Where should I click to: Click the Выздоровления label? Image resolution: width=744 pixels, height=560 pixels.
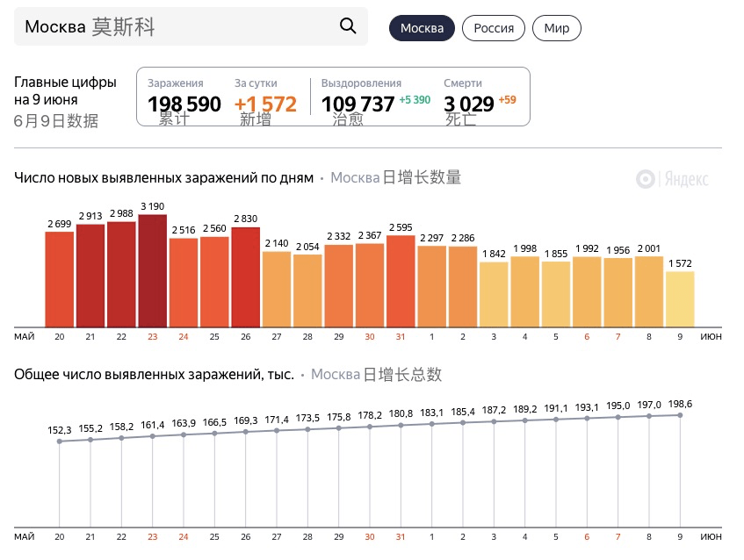(x=361, y=83)
